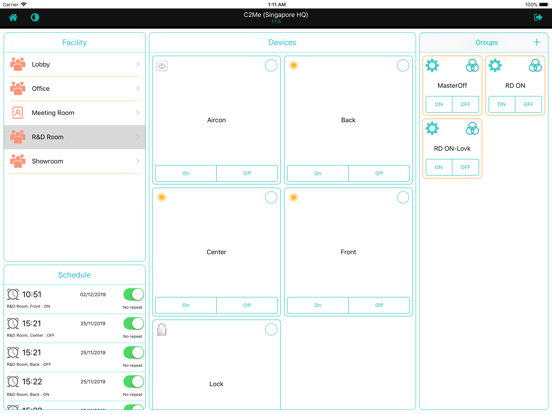Open RD ON group color circles icon
552x414 pixels.
[x=535, y=65]
